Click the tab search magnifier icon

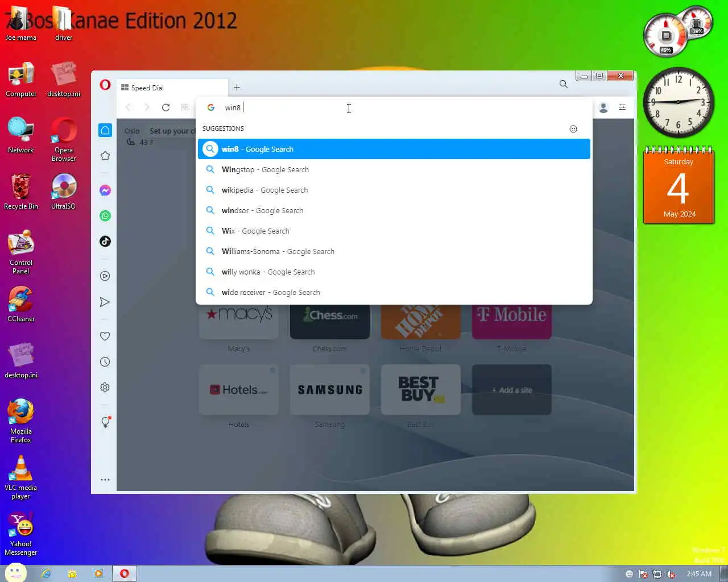(563, 84)
